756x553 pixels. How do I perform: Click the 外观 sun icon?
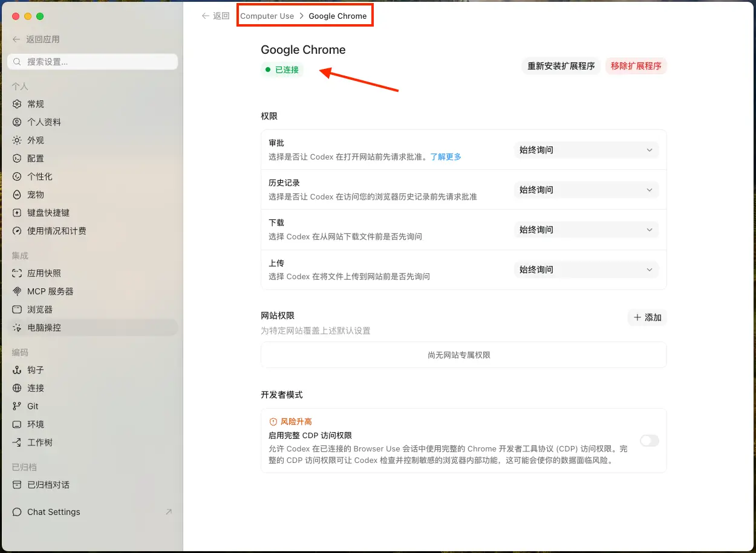coord(17,140)
